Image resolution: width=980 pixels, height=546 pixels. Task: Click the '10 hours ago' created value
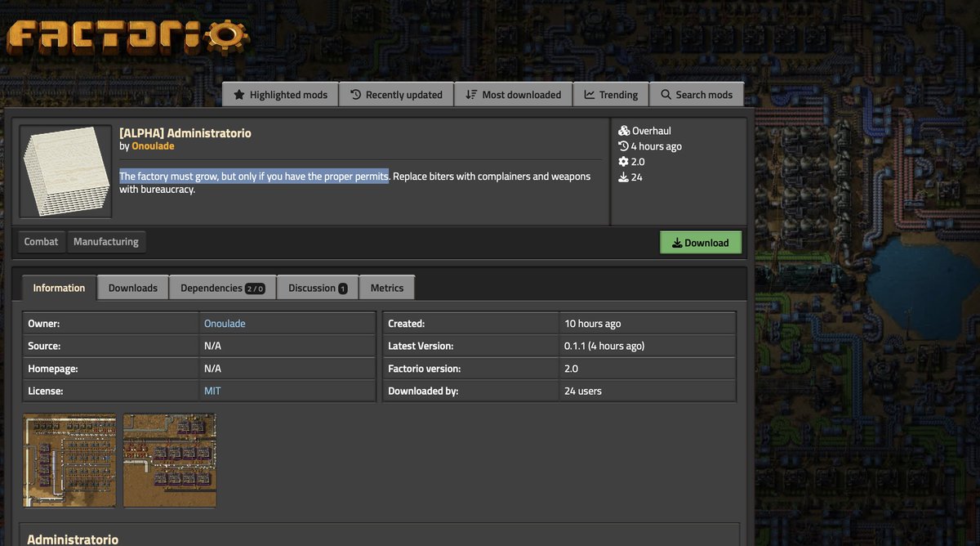coord(593,324)
